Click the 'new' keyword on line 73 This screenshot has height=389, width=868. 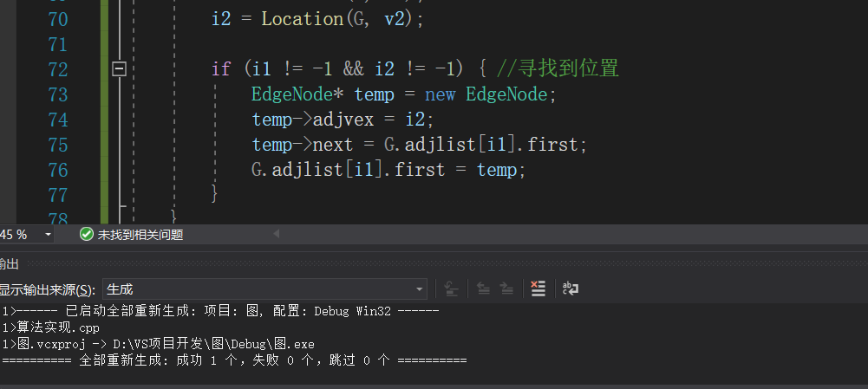(x=441, y=94)
